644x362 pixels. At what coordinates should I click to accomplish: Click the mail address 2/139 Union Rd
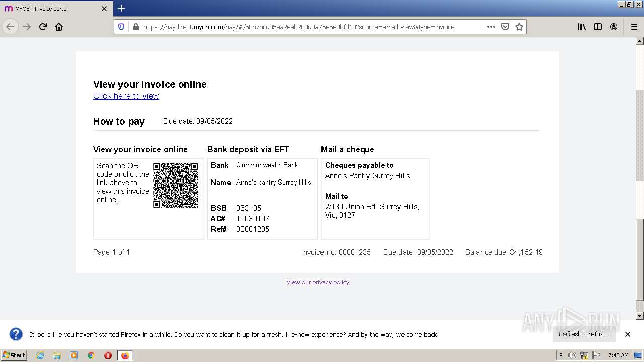pyautogui.click(x=372, y=211)
